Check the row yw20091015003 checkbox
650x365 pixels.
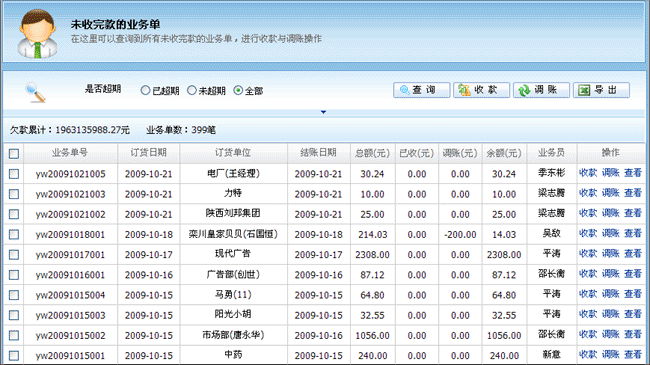pos(14,315)
